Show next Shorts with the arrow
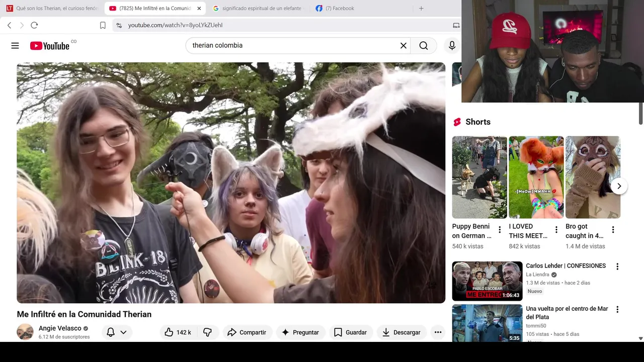The height and width of the screenshot is (362, 644). point(619,186)
